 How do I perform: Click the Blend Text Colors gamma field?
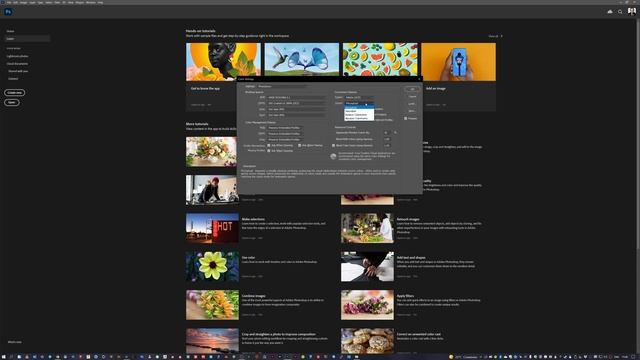(x=387, y=145)
